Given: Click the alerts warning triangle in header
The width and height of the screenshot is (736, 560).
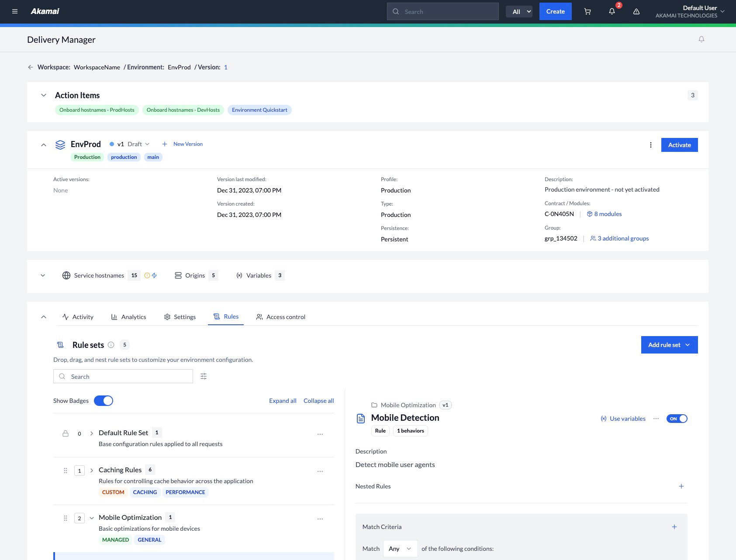Looking at the screenshot, I should coord(636,11).
